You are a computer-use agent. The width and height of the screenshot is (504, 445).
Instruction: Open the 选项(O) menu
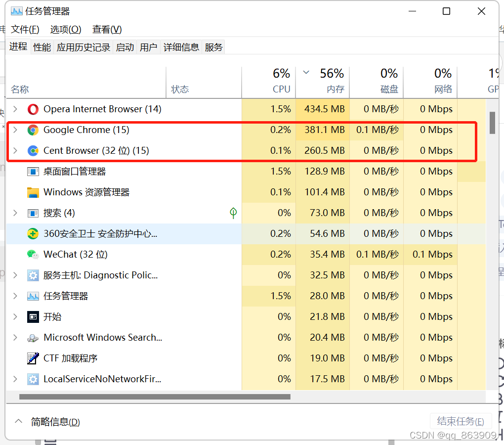pos(66,30)
